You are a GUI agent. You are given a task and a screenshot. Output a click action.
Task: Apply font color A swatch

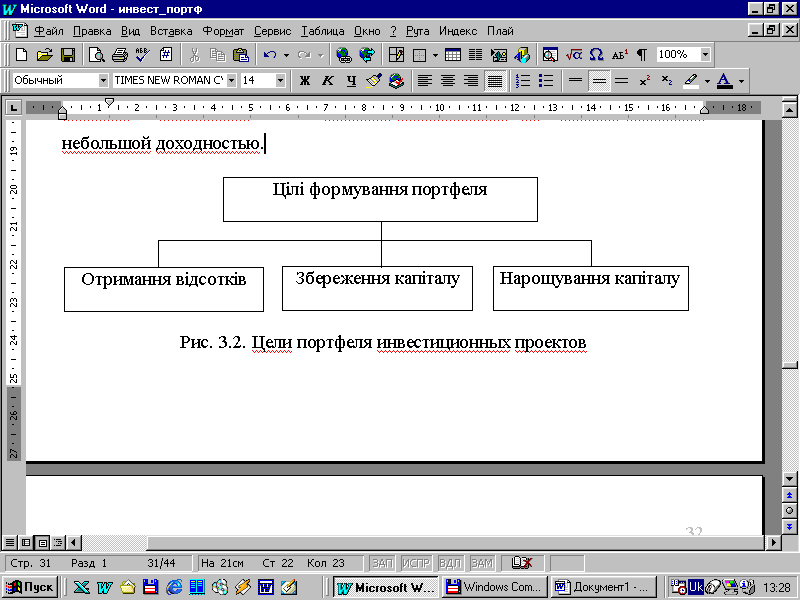point(724,81)
